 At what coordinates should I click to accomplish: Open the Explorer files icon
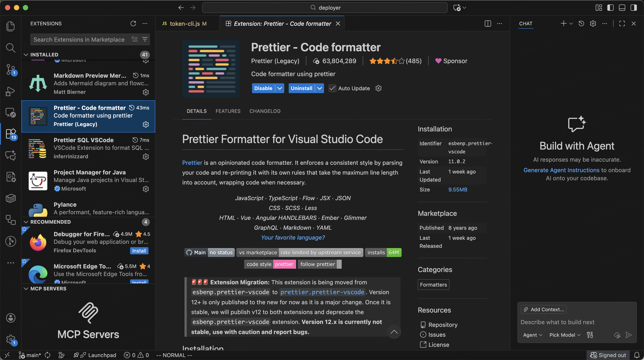click(x=11, y=26)
